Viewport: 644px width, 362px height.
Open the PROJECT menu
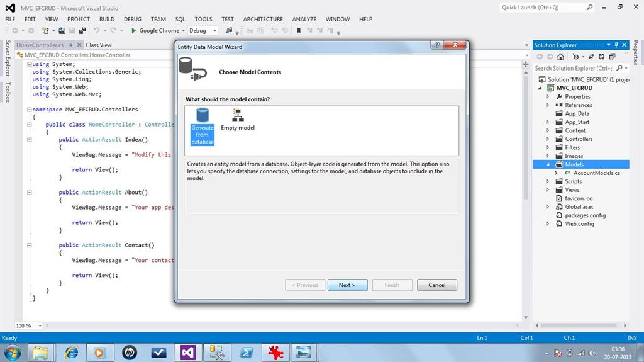click(79, 19)
